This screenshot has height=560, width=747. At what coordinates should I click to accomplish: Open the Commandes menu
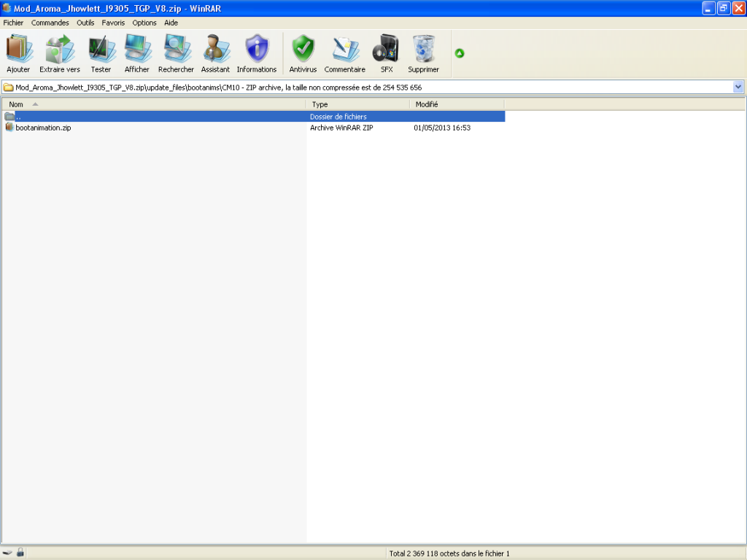(x=50, y=23)
